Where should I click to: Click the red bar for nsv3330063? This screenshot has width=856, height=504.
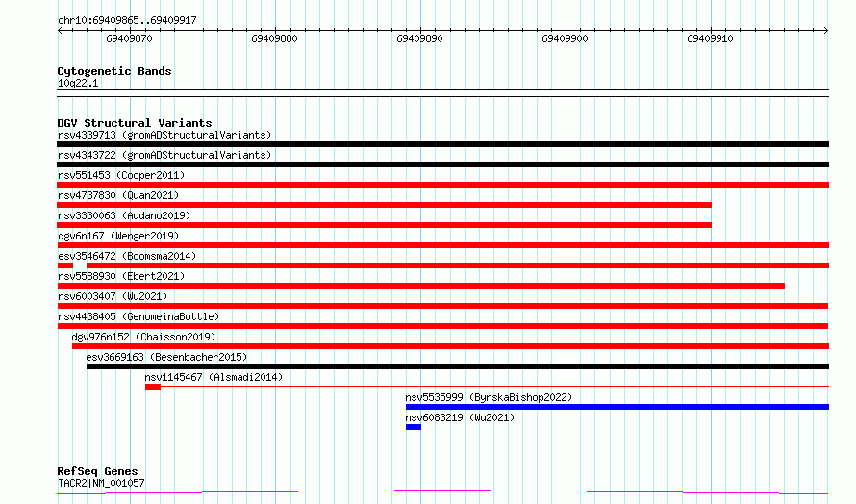[x=385, y=225]
